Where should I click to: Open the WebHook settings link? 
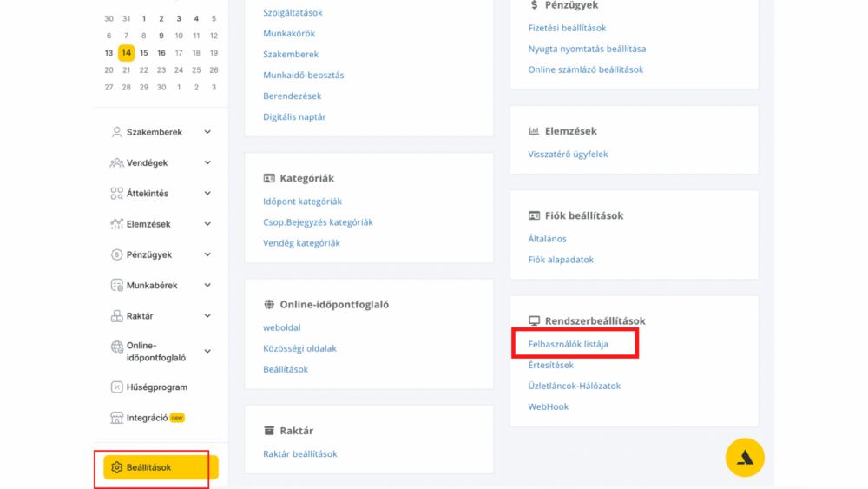click(x=548, y=406)
